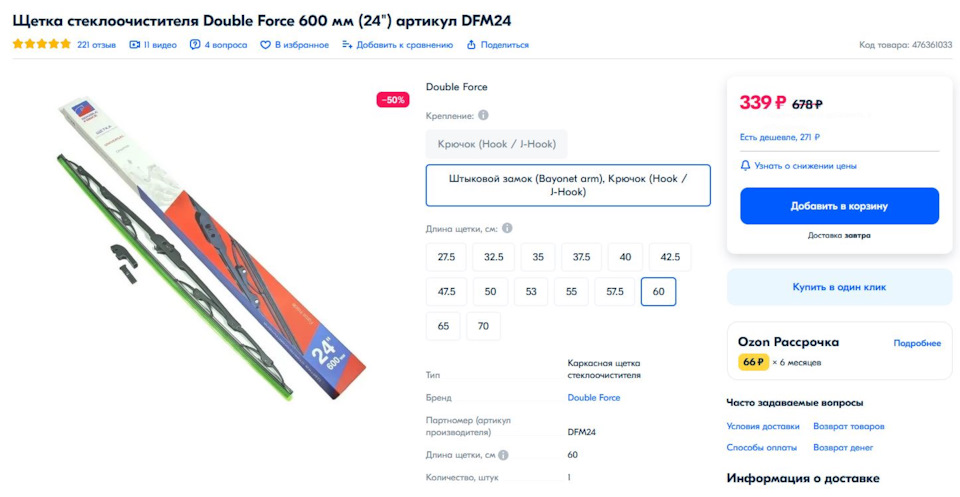Open the Double Force brand link
960x497 pixels.
[x=594, y=398]
